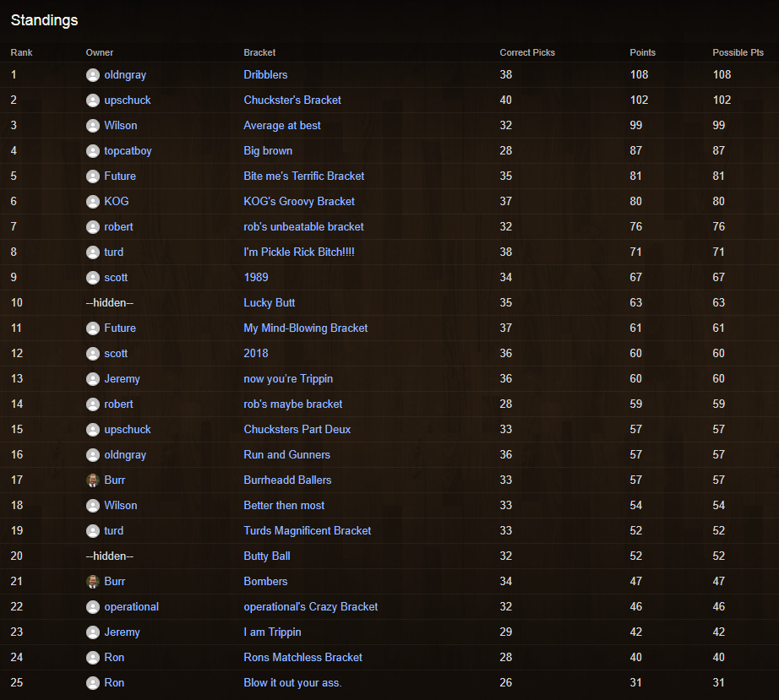Click robert's avatar in rob's maybe bracket row
The image size is (779, 700).
[x=93, y=404]
